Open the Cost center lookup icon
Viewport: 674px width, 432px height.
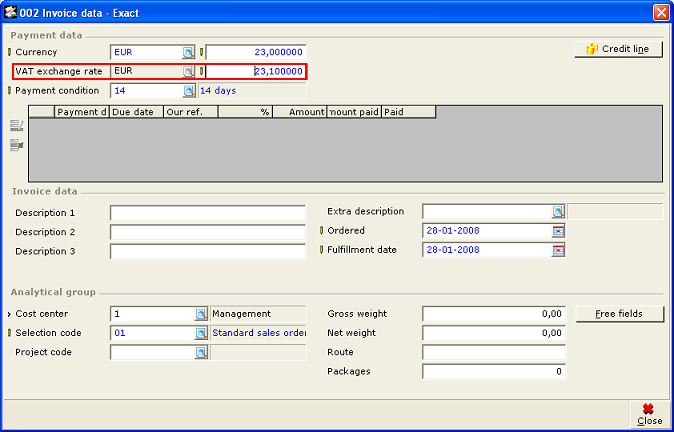pos(201,314)
